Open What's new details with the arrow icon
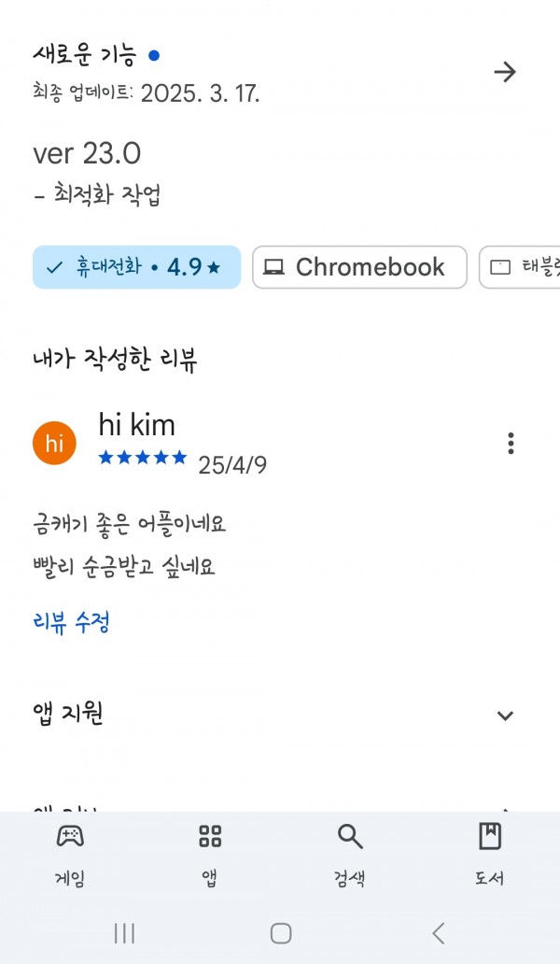560x964 pixels. tap(505, 73)
